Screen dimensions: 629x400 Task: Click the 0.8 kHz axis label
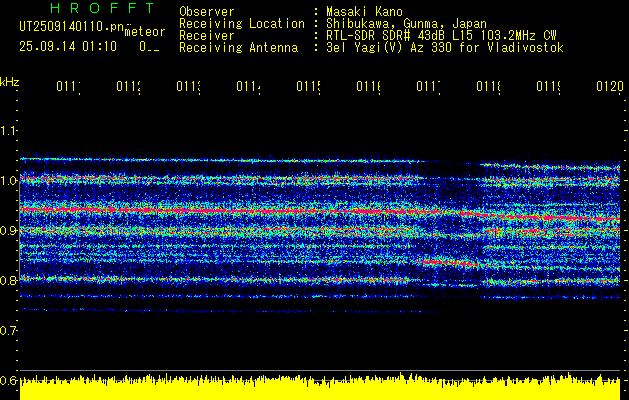pos(8,280)
